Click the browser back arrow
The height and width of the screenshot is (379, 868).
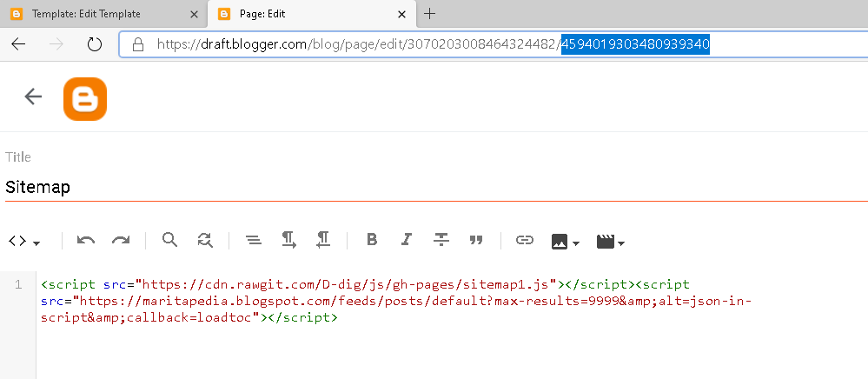[18, 44]
